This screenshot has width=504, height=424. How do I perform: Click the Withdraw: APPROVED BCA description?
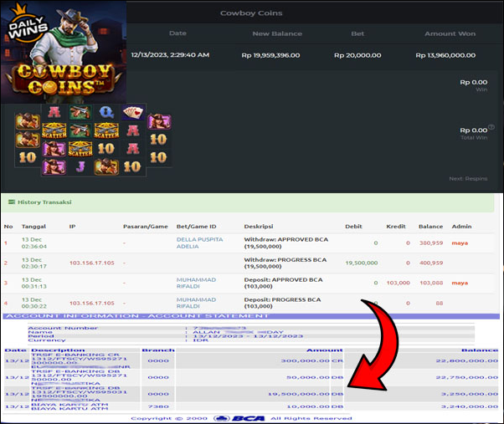tap(286, 243)
